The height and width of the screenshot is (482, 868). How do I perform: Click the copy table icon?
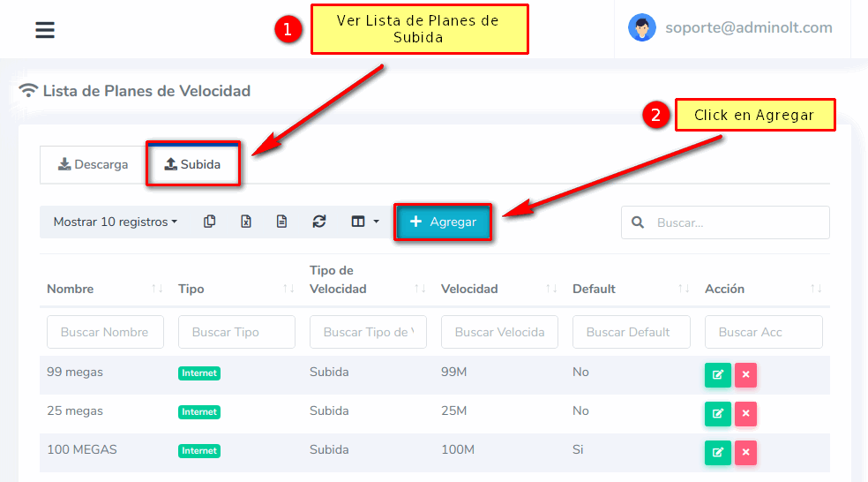[209, 222]
